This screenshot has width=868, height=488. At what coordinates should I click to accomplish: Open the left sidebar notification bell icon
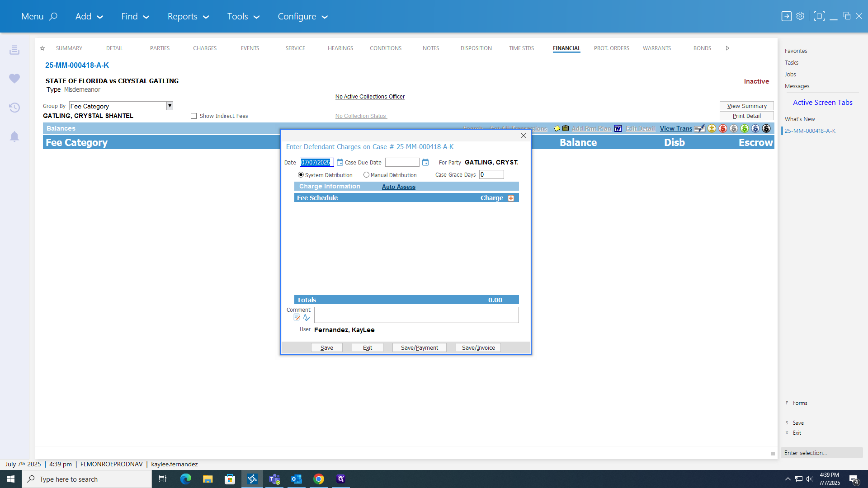click(14, 136)
